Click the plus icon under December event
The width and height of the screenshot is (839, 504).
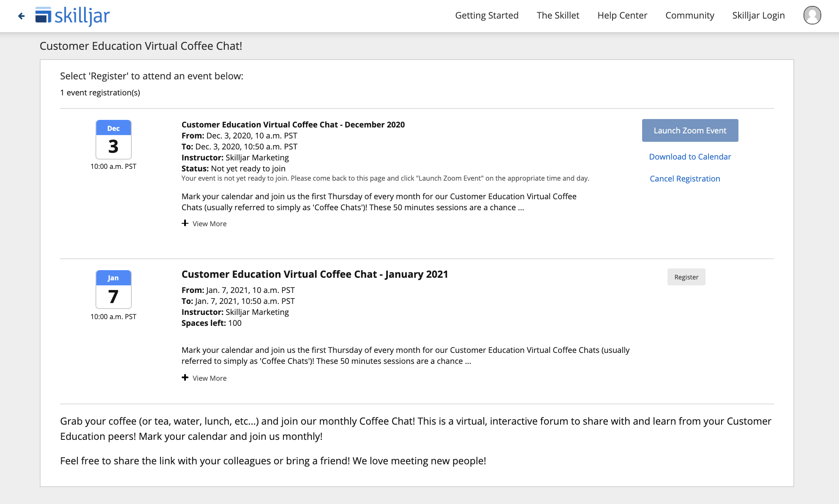(x=185, y=223)
